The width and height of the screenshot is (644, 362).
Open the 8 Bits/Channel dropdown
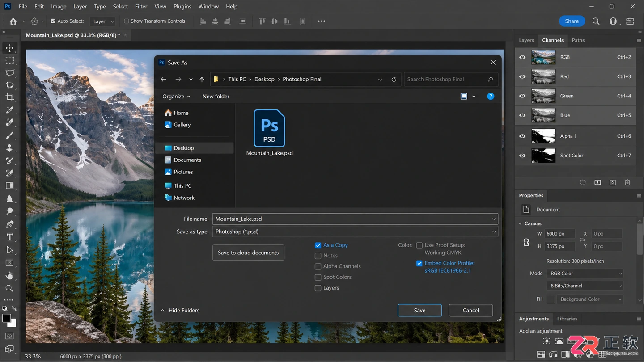pyautogui.click(x=585, y=286)
